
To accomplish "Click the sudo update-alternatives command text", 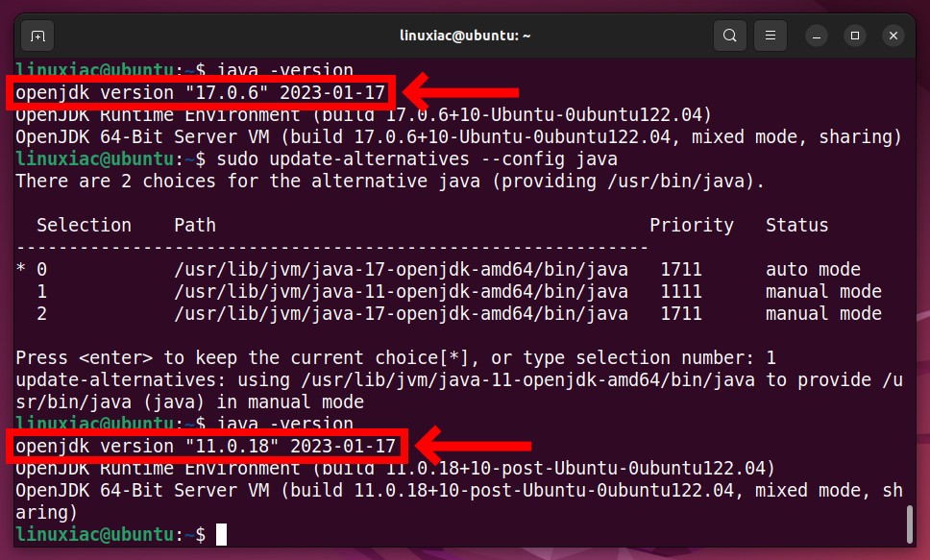I will pyautogui.click(x=417, y=159).
